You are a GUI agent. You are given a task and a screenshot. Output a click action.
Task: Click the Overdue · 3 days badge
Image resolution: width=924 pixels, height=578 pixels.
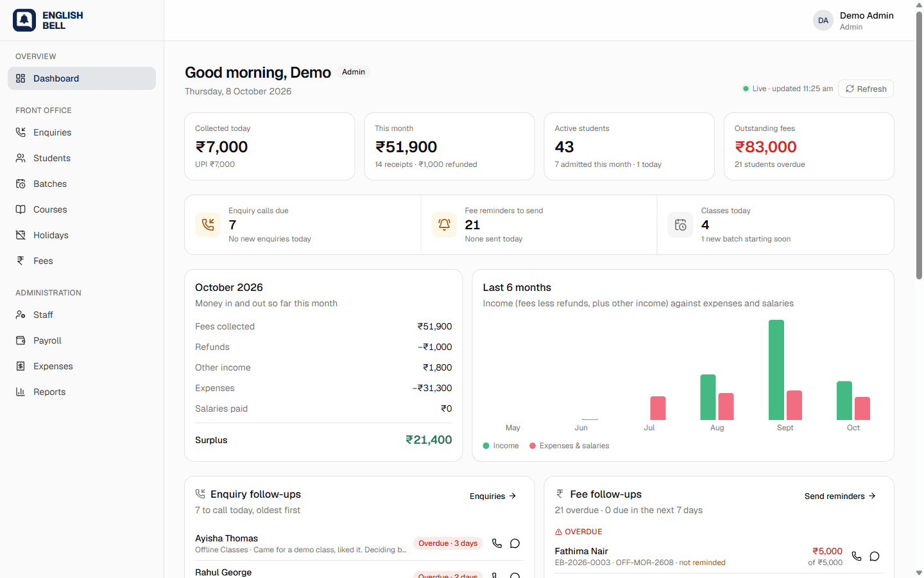[448, 543]
